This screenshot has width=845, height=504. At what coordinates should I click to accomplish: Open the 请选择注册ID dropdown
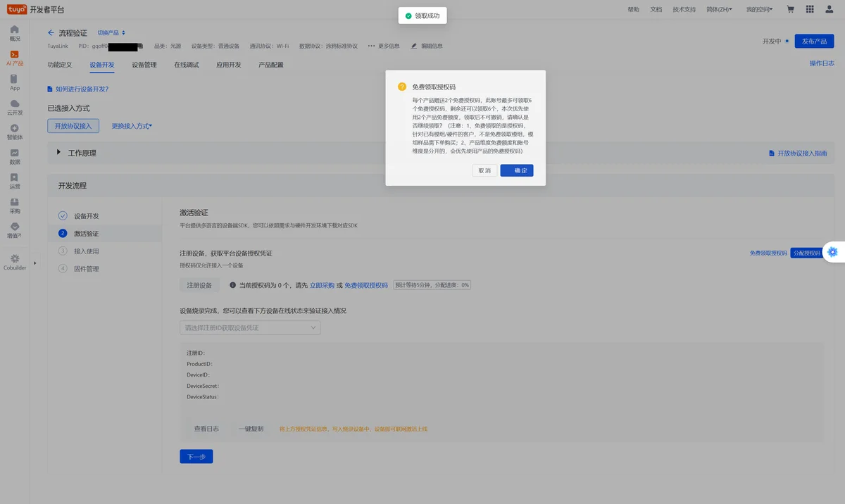250,328
